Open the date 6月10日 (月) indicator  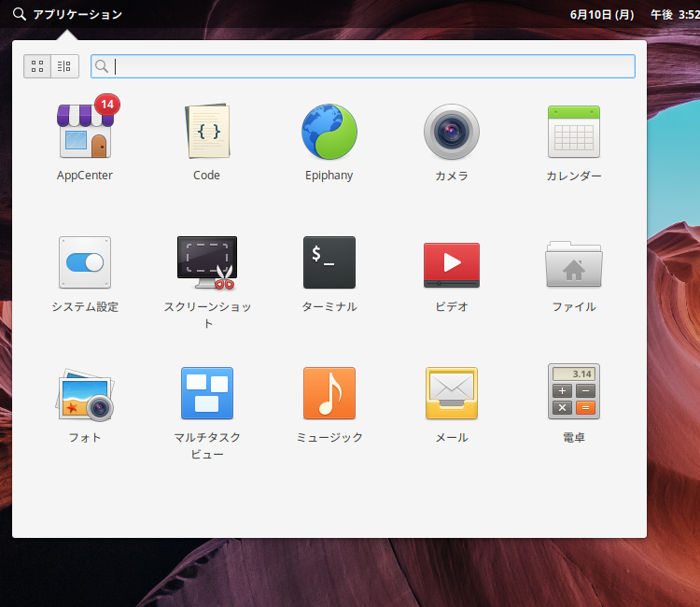(602, 15)
